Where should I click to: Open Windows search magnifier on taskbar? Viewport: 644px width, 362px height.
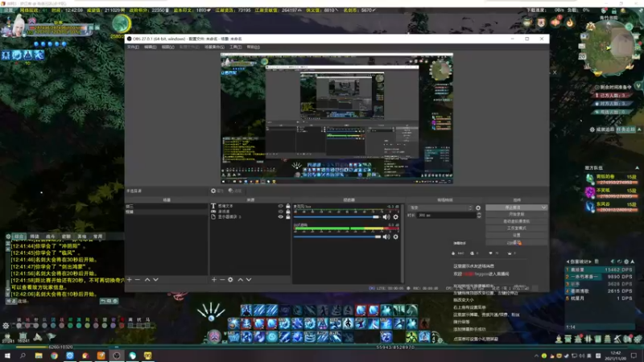coord(23,356)
